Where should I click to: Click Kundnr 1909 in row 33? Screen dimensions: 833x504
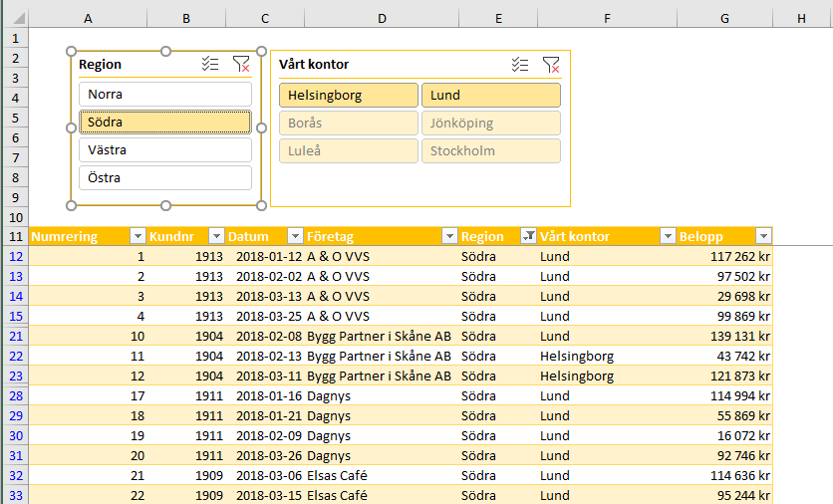click(186, 495)
